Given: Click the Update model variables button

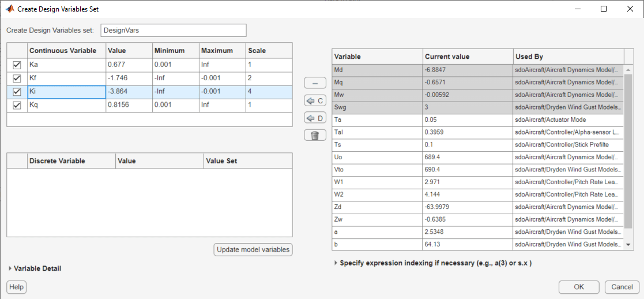Looking at the screenshot, I should pos(253,249).
